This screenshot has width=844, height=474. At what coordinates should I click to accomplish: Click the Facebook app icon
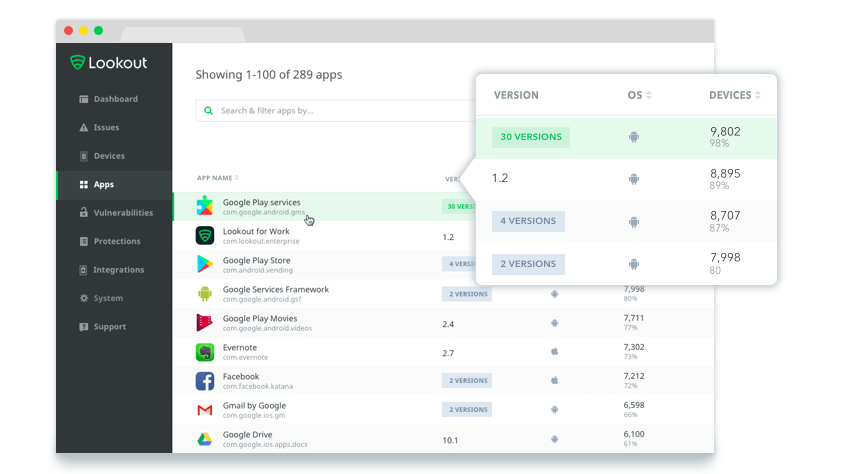point(205,381)
